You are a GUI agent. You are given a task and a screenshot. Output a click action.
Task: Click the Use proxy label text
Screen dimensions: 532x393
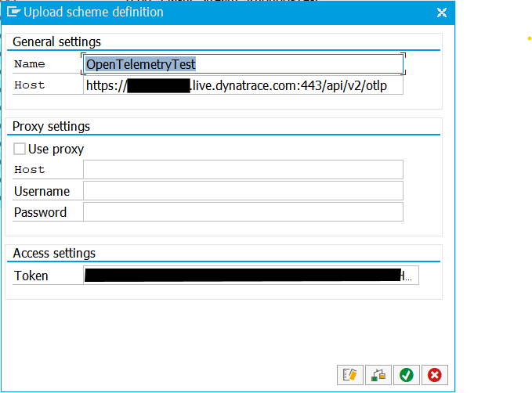pos(56,149)
